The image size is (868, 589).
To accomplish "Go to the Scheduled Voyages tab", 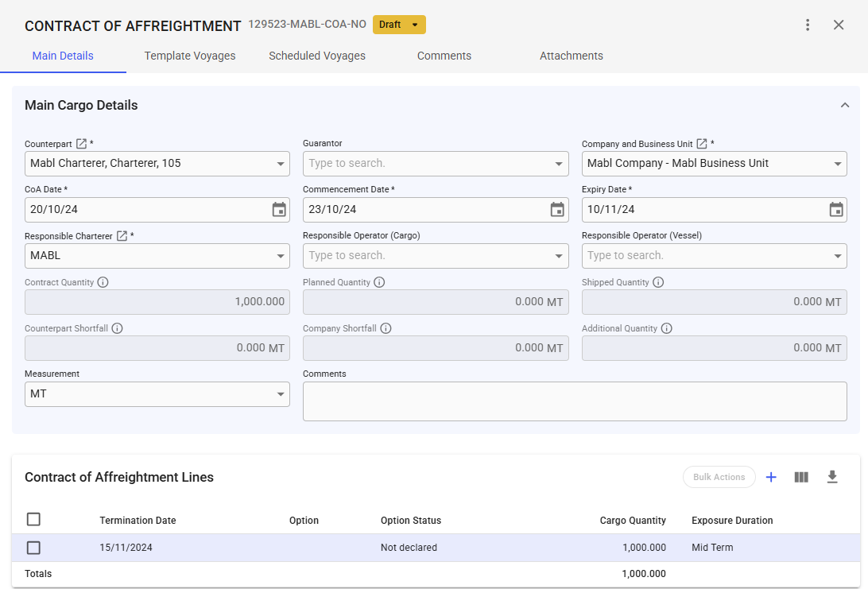I will click(x=317, y=56).
